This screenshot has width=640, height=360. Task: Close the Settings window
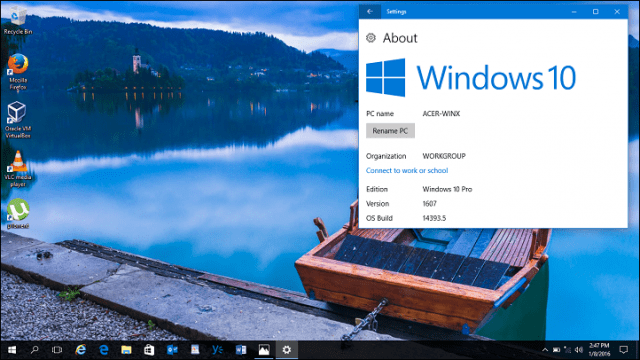[x=617, y=11]
